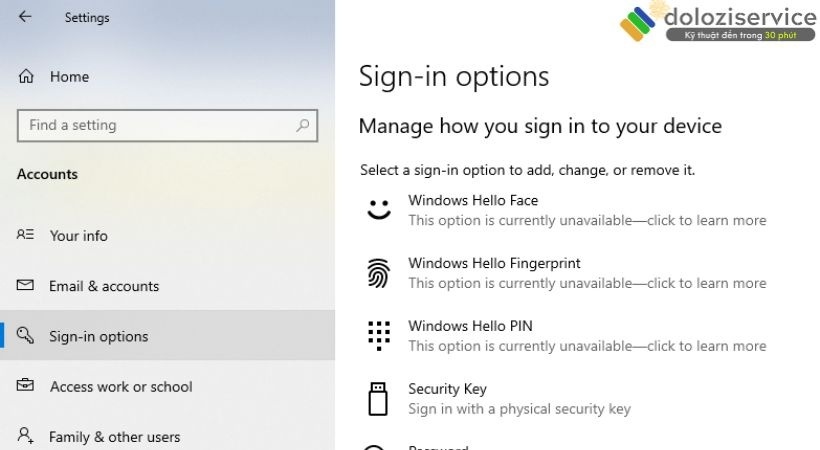Click the Security Key USB icon
Viewport: 820px width, 450px height.
click(378, 399)
